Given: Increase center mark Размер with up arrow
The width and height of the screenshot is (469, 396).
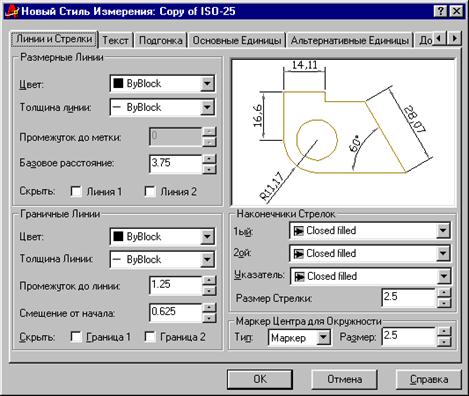Looking at the screenshot, I should (443, 332).
